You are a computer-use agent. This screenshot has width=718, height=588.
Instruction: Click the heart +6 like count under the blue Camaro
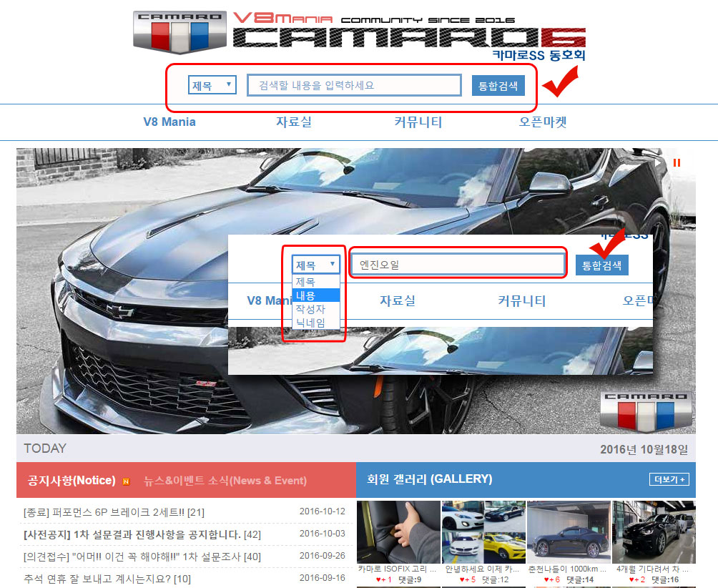[552, 579]
